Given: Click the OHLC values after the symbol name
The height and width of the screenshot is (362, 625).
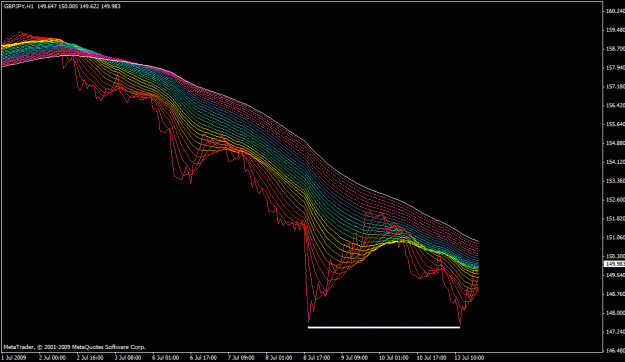Looking at the screenshot, I should click(x=79, y=6).
